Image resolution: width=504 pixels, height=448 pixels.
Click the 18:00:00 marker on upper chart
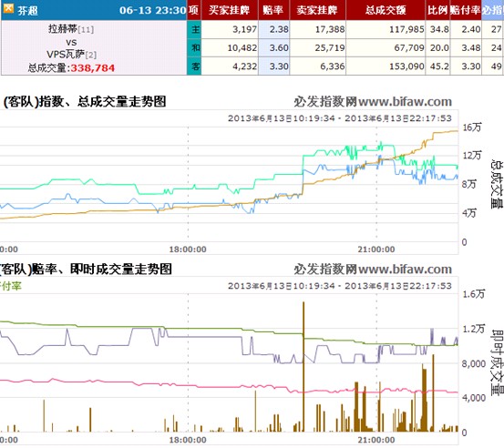(188, 249)
